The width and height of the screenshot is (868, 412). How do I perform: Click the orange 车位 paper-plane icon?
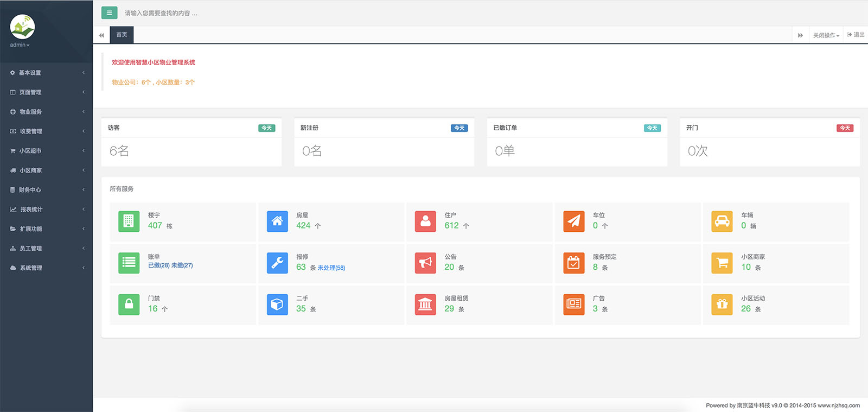click(574, 221)
